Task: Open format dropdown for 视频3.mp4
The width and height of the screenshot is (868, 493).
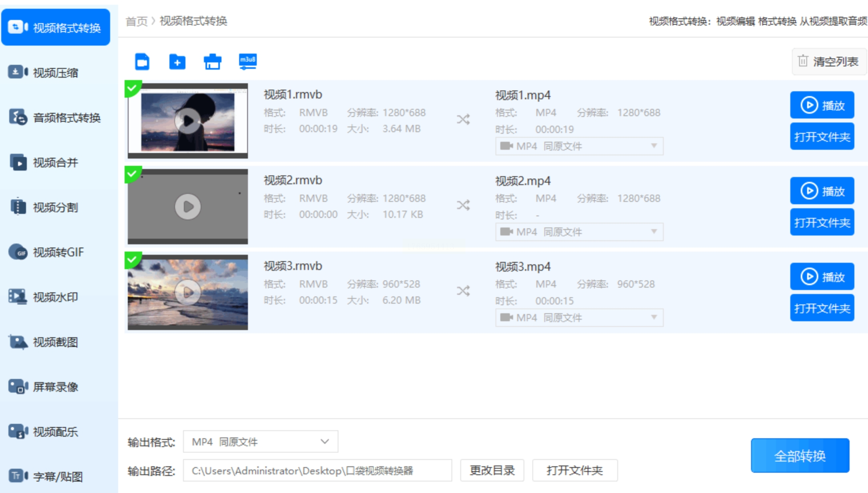Action: (579, 318)
